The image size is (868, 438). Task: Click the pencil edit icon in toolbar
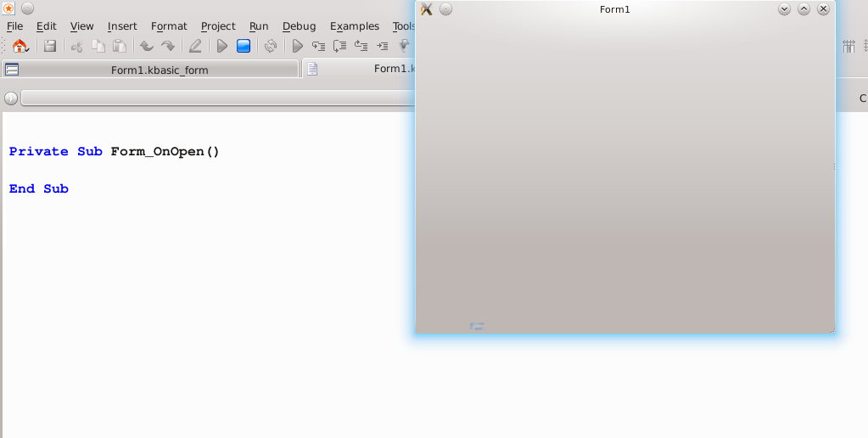click(x=195, y=46)
